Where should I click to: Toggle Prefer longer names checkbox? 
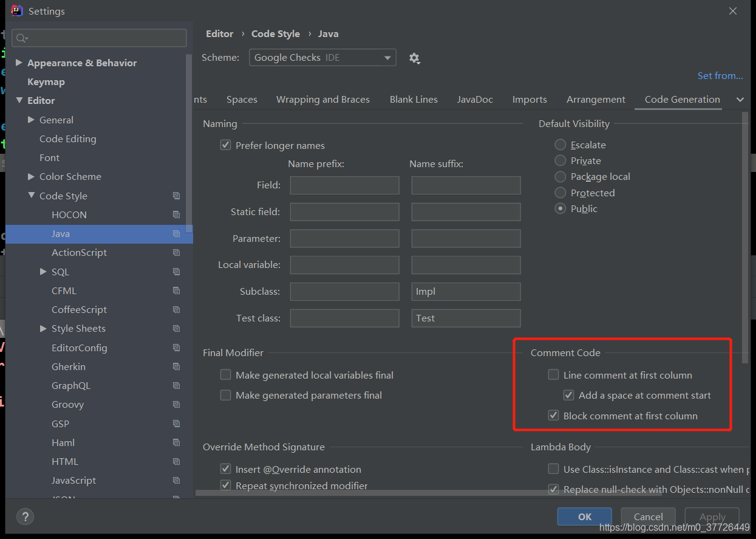225,145
